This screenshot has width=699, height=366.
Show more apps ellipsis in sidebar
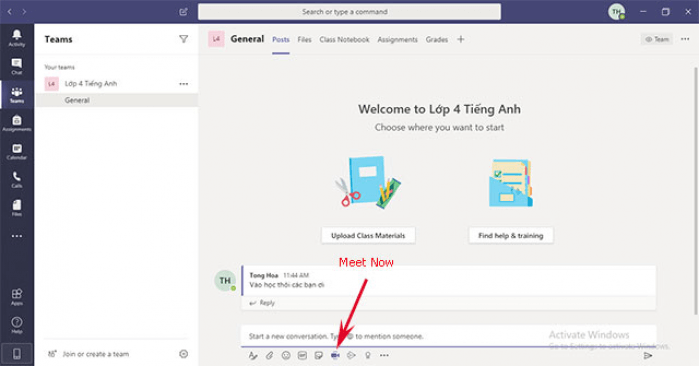click(16, 236)
